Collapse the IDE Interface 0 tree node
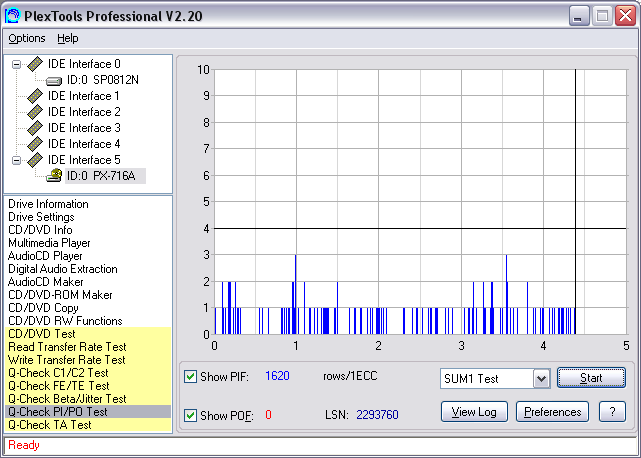 [16, 64]
